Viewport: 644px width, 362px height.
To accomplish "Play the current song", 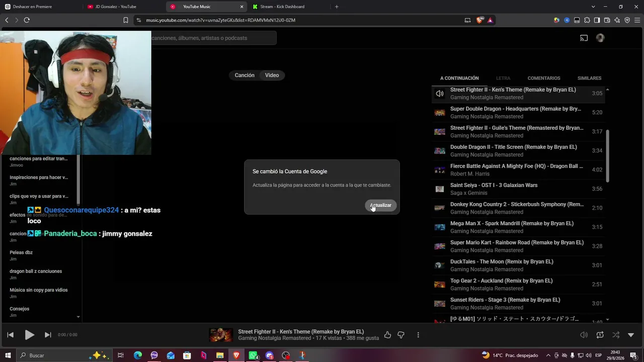I will click(29, 335).
